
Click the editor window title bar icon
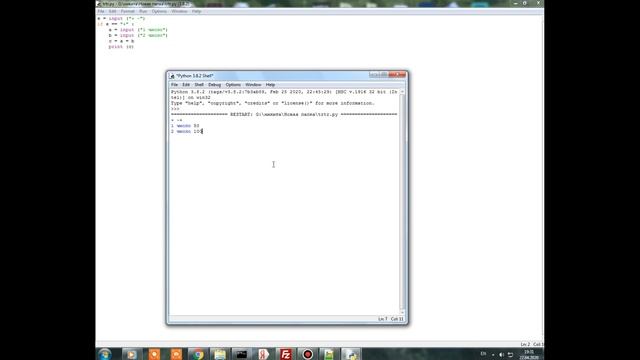pyautogui.click(x=98, y=4)
